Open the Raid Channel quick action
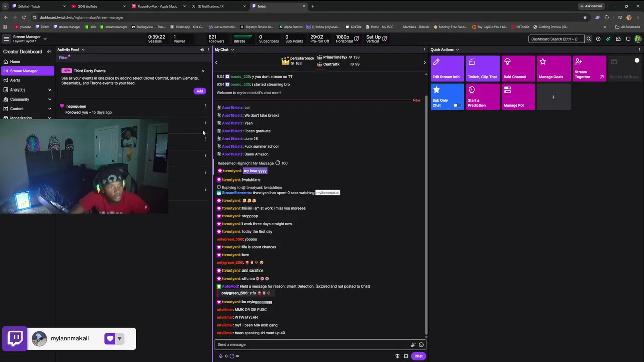 518,68
